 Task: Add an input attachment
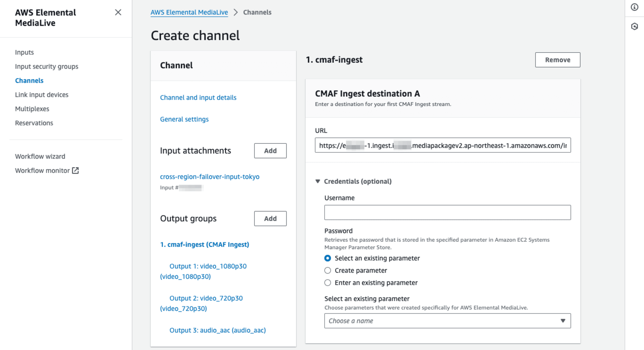[x=270, y=151]
